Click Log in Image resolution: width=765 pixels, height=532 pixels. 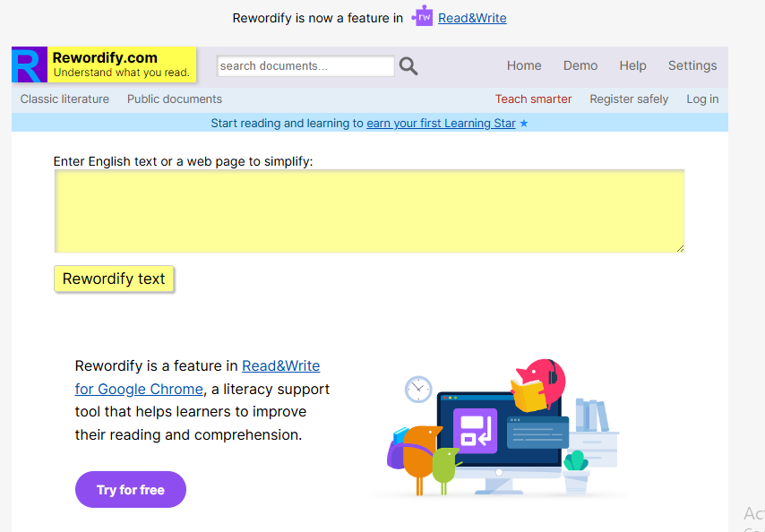pos(702,99)
